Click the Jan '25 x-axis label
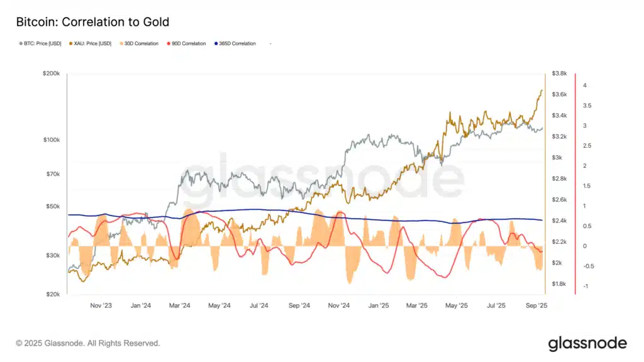The height and width of the screenshot is (362, 644). pos(378,305)
